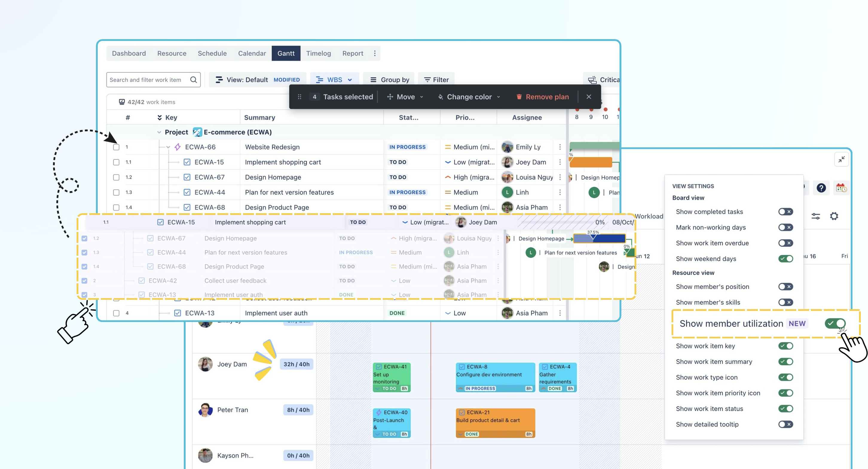Click the sliders filter icon near Workload

[816, 216]
